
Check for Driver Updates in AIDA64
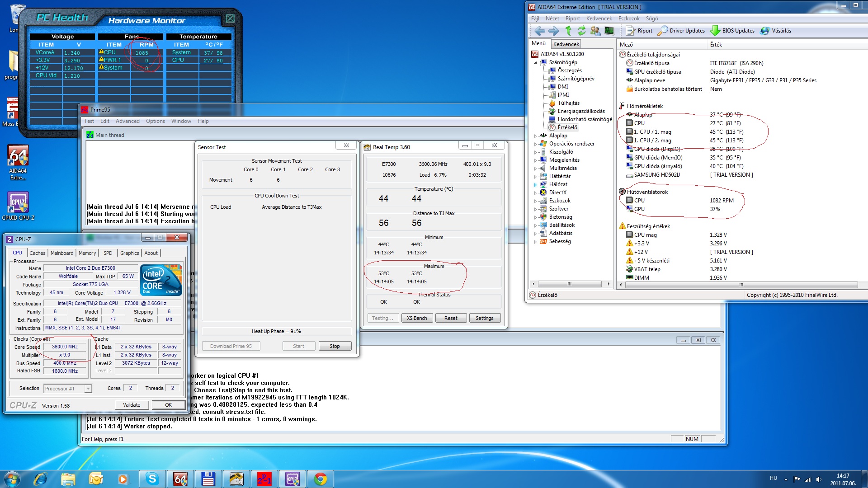[681, 31]
